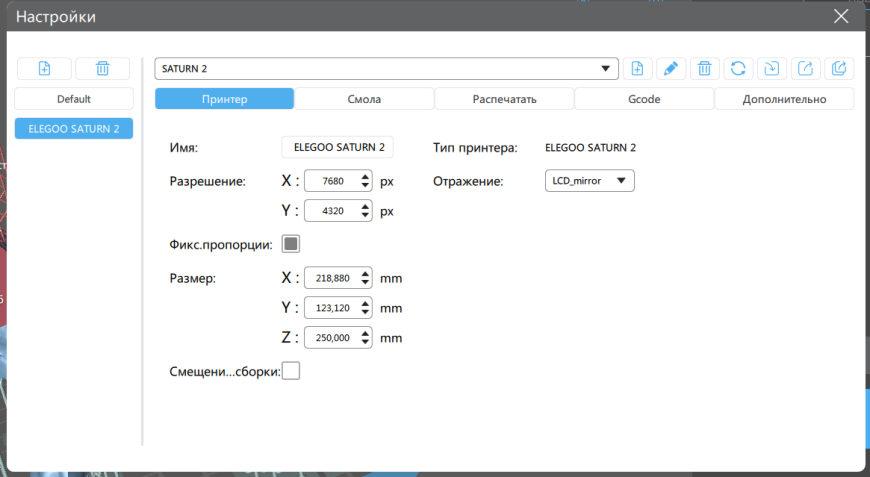
Task: Click the Отражение label
Action: click(x=468, y=181)
